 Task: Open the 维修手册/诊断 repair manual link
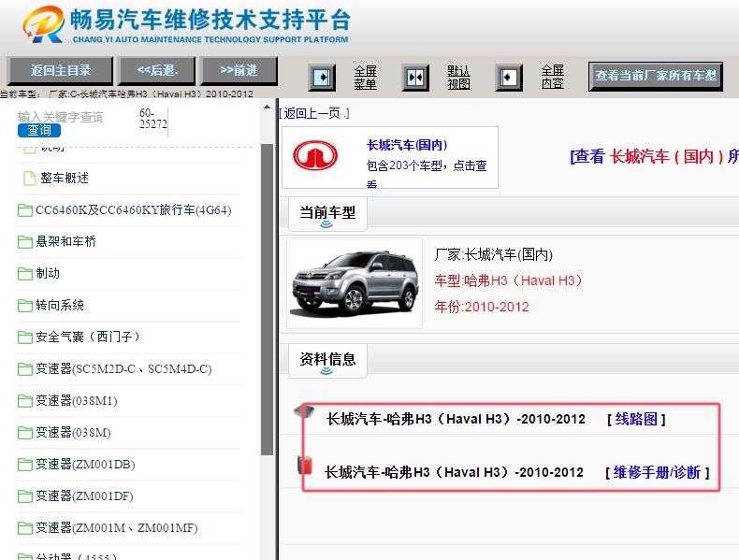pyautogui.click(x=658, y=472)
